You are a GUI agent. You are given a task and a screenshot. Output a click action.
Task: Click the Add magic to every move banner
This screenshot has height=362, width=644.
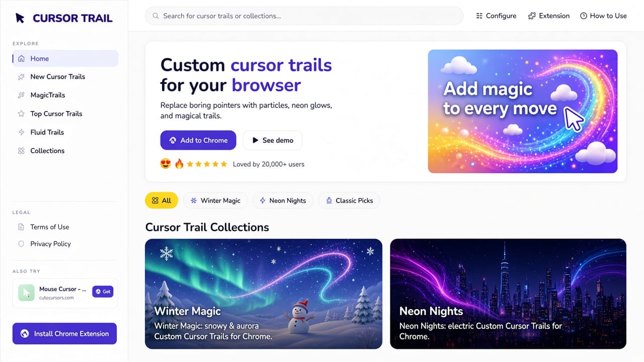523,111
